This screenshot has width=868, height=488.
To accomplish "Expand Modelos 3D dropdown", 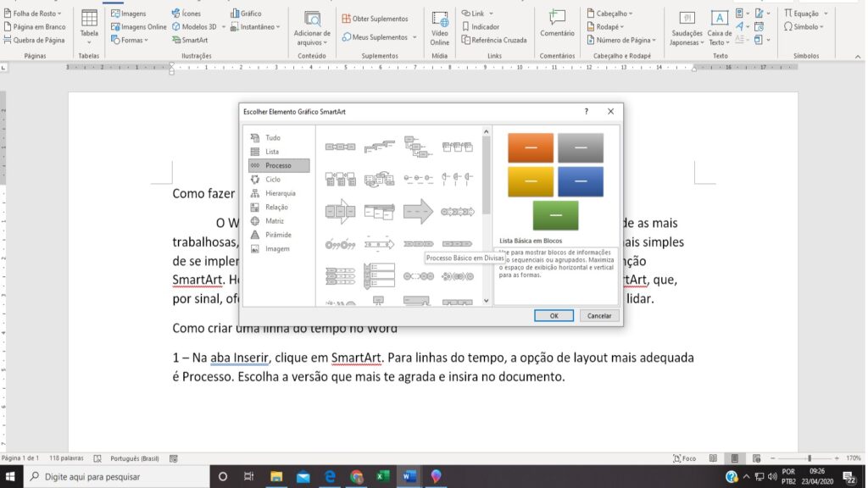I will [224, 26].
